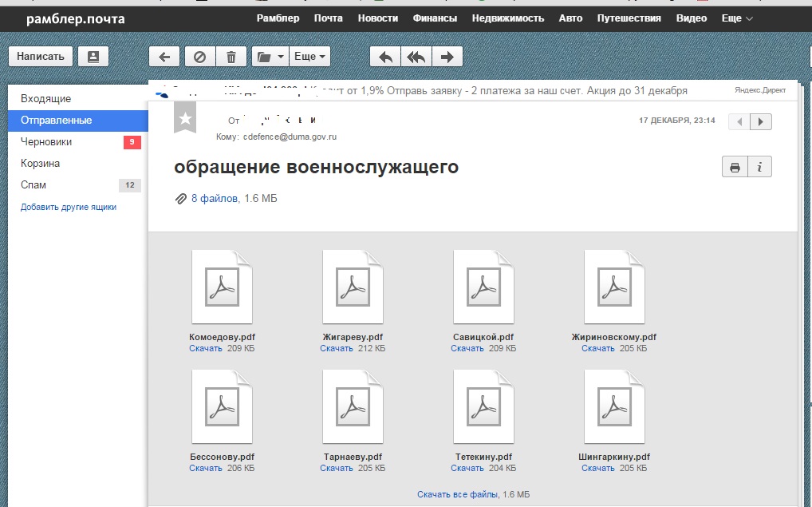Open Тарнаеву.pdf file icon
812x507 pixels.
[x=353, y=407]
